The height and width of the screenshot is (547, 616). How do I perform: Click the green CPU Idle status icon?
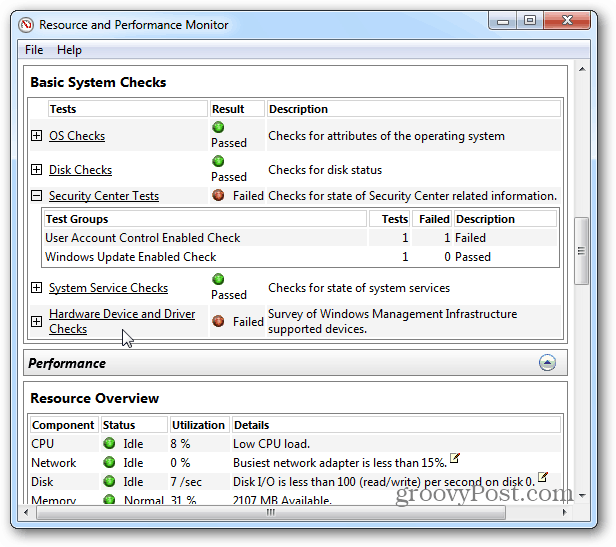pos(109,444)
